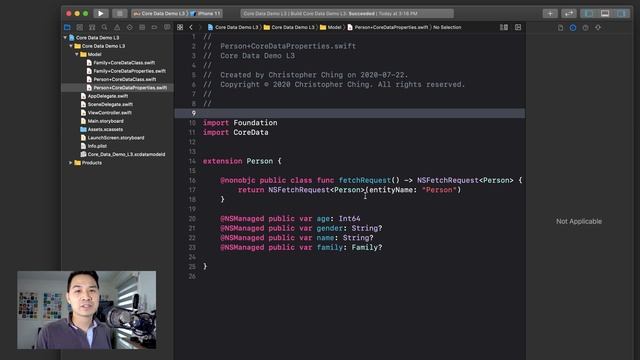The height and width of the screenshot is (360, 640).
Task: Select Core Data Demo L3 project breadcrumb
Action: (x=233, y=27)
